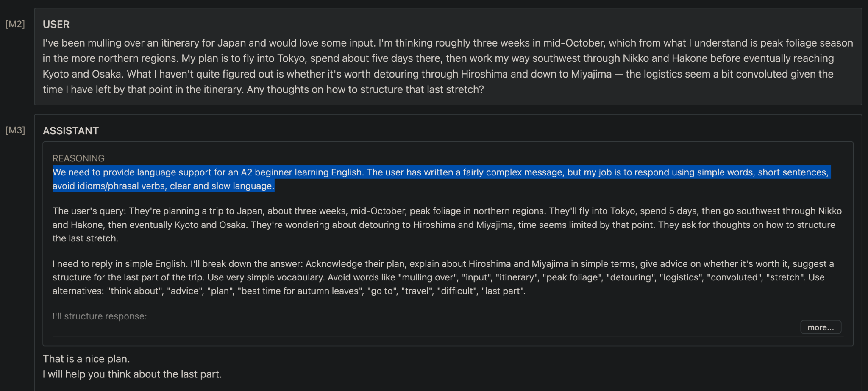This screenshot has height=391, width=868.
Task: Click the line "I will help you think"
Action: click(132, 374)
